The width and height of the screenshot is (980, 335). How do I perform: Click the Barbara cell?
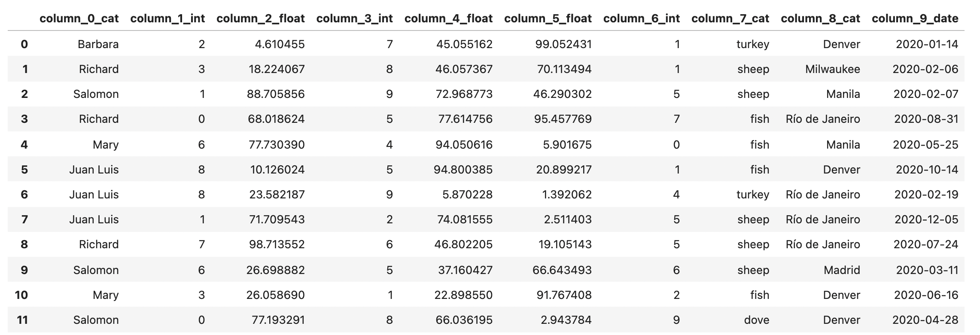click(x=98, y=44)
